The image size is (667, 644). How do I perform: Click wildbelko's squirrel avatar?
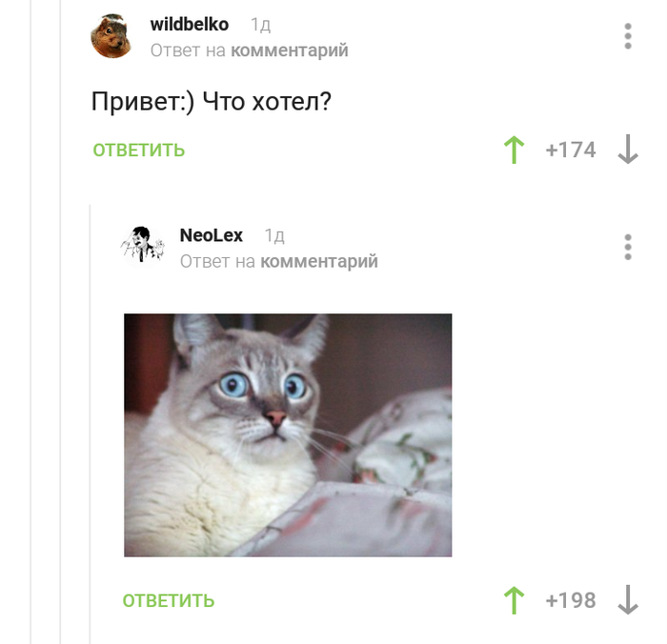(x=111, y=36)
